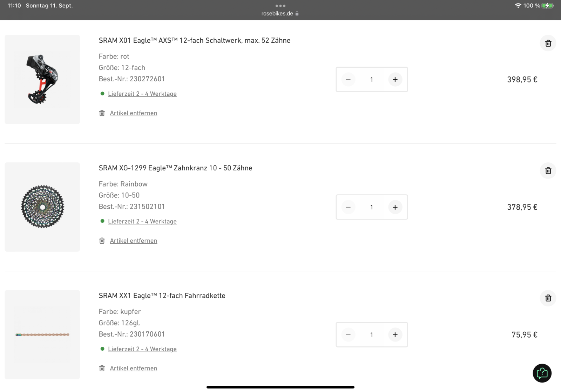561x392 pixels.
Task: Increase quantity of XG-1299 Zahnkranz
Action: coord(395,207)
